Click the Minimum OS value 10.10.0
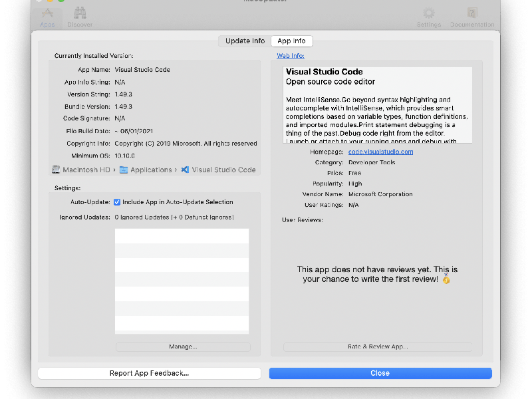This screenshot has height=399, width=532. (x=124, y=156)
